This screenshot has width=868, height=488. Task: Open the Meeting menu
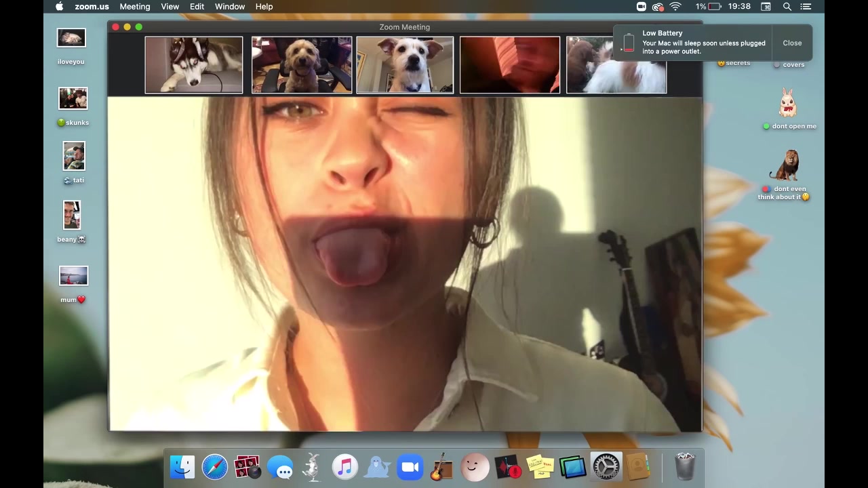pos(135,7)
